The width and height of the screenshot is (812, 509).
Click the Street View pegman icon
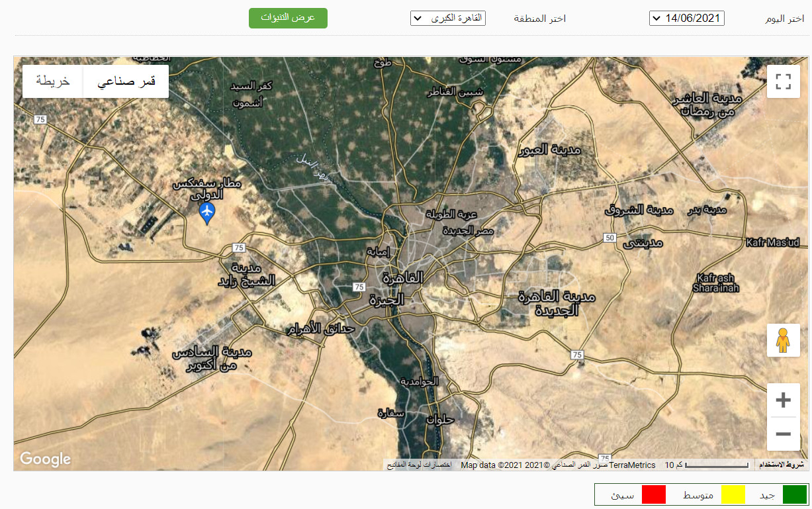pos(783,340)
